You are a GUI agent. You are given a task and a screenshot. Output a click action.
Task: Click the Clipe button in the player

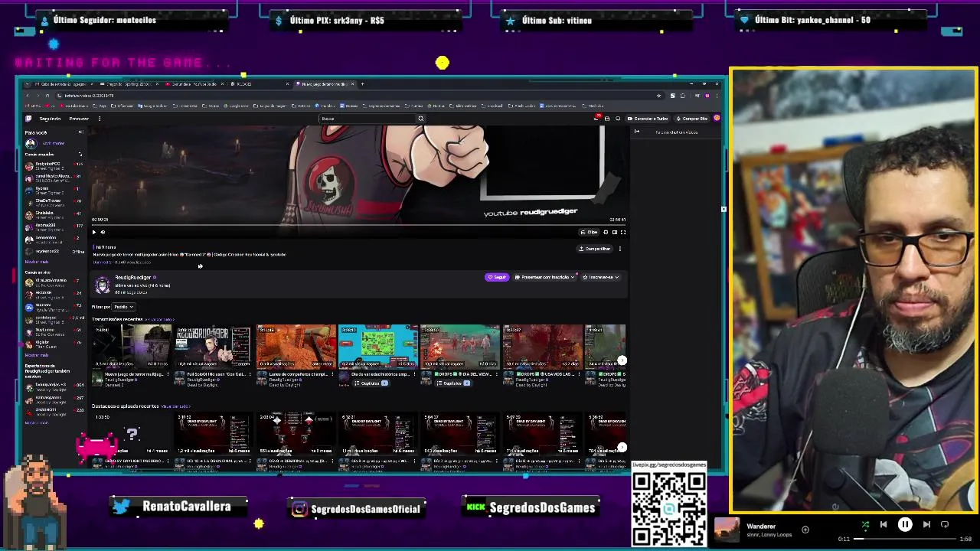pyautogui.click(x=589, y=232)
